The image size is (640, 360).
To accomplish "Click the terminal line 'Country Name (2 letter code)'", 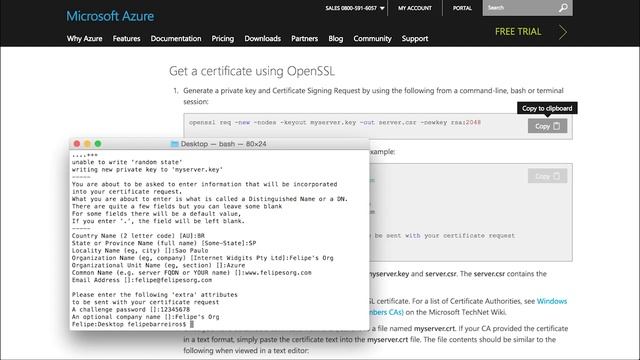I will [138, 236].
